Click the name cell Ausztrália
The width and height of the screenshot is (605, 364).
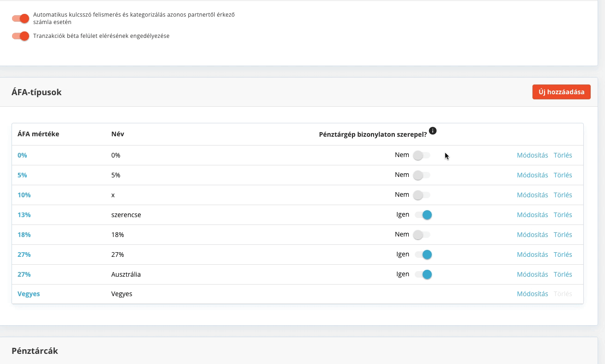[x=126, y=274]
